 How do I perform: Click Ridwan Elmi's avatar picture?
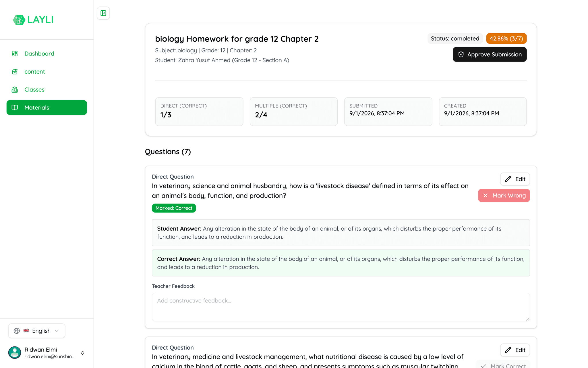click(x=15, y=352)
